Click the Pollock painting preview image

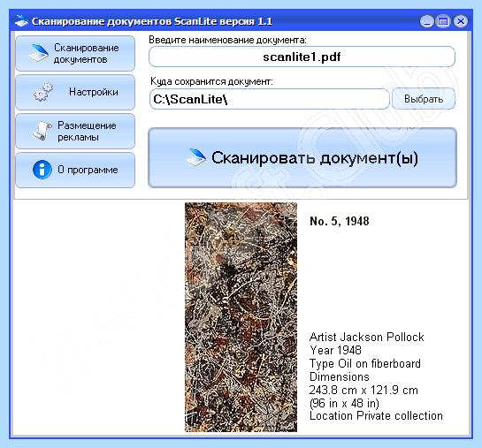click(241, 317)
